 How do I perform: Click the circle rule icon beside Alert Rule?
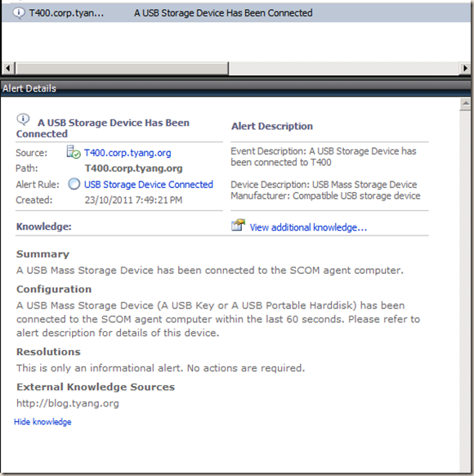[x=74, y=184]
